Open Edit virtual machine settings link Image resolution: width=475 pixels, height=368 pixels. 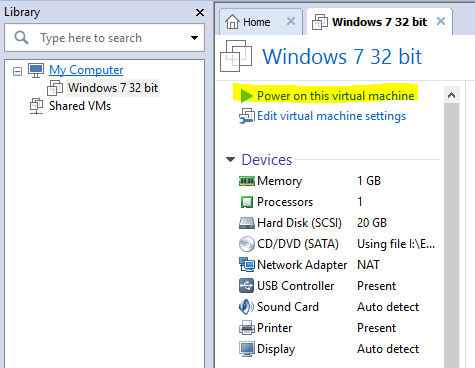coord(332,116)
